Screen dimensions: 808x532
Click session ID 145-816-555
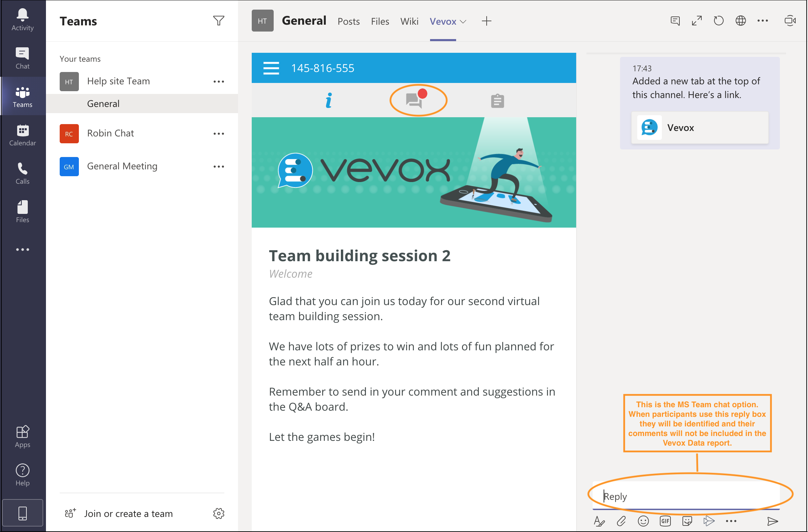point(322,68)
